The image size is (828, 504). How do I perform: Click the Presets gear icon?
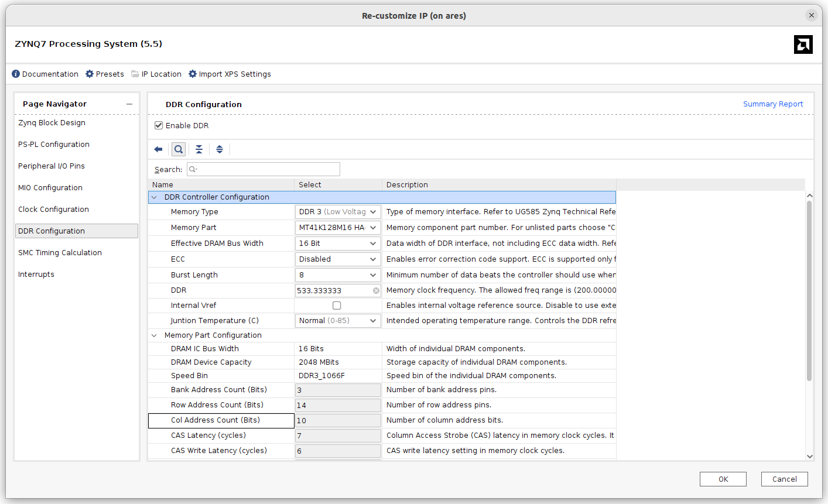pyautogui.click(x=90, y=74)
